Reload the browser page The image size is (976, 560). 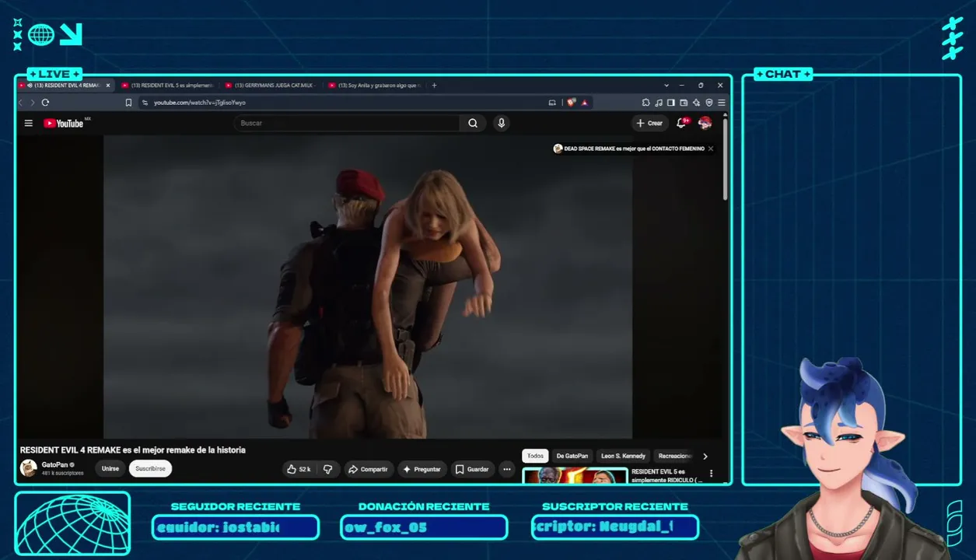tap(45, 103)
